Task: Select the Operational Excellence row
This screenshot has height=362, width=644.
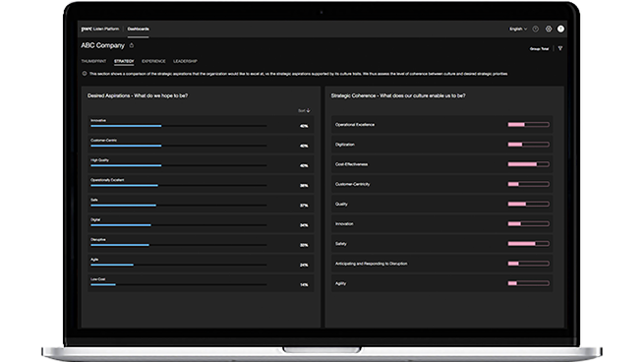Action: tap(441, 125)
